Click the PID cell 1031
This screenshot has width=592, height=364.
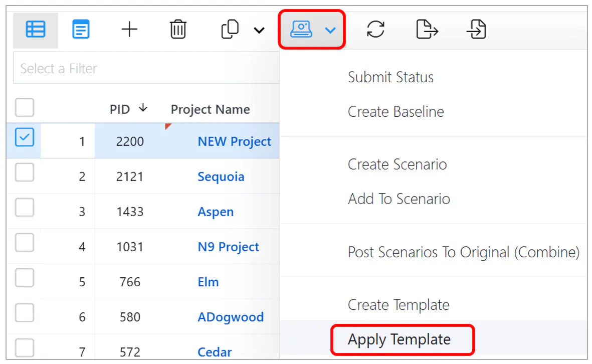130,247
